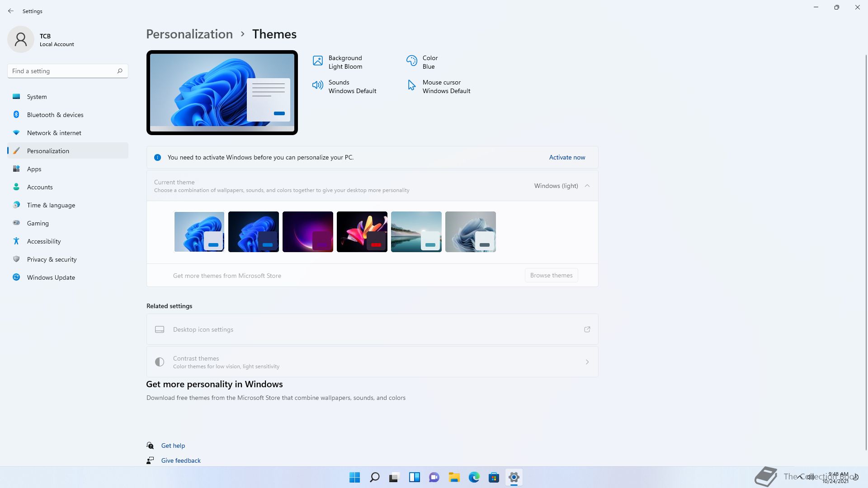
Task: Open Gaming settings
Action: tap(68, 223)
